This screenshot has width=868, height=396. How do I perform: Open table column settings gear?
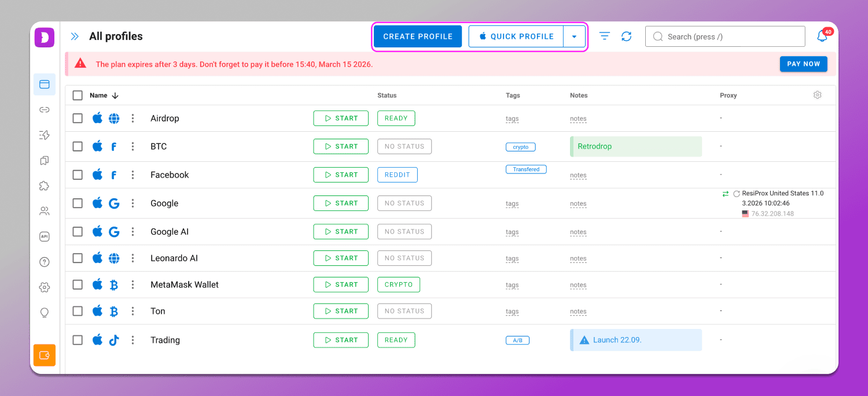[818, 95]
